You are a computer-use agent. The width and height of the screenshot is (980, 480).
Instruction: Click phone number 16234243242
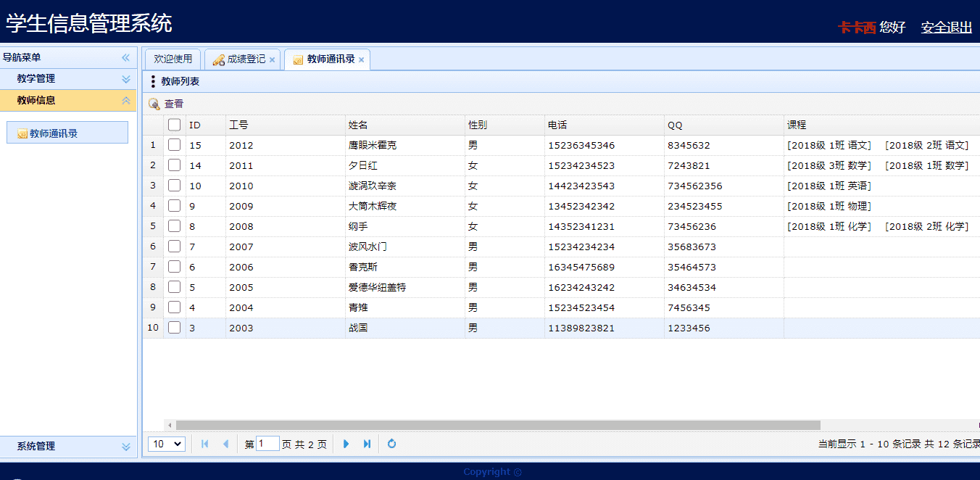581,287
